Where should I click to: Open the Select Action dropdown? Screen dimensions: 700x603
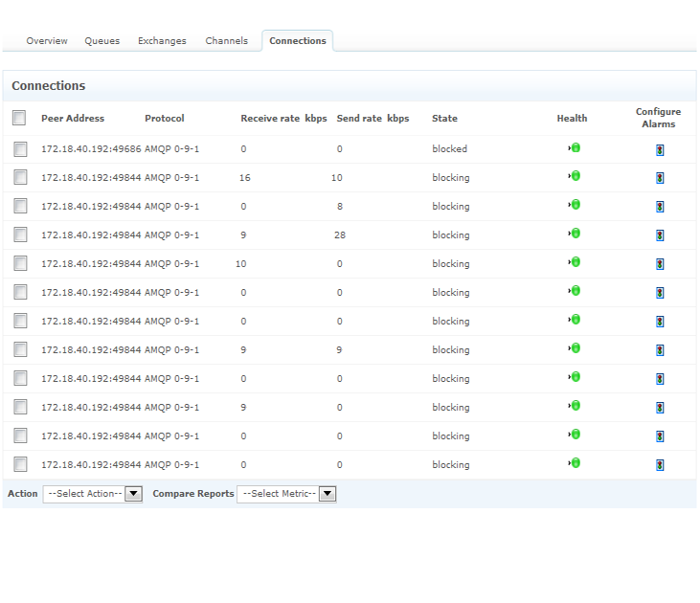[x=93, y=494]
